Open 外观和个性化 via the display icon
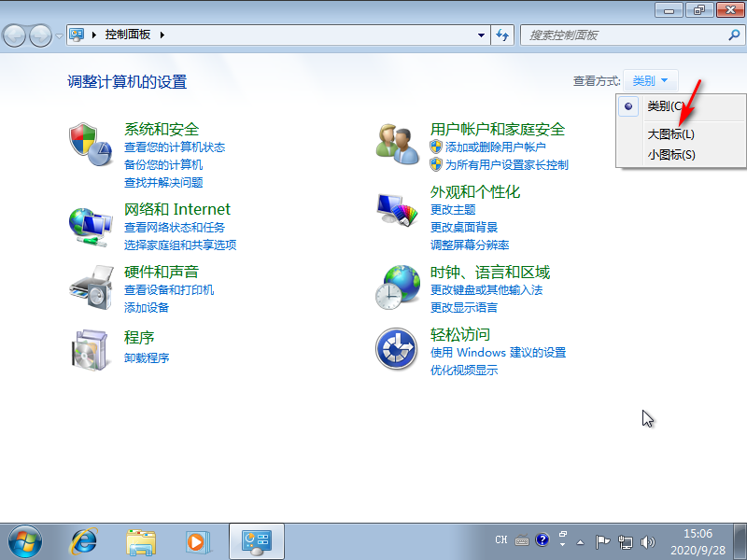747x560 pixels. [396, 209]
